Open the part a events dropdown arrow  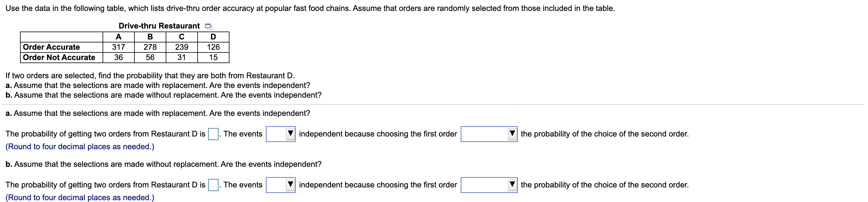click(x=290, y=134)
